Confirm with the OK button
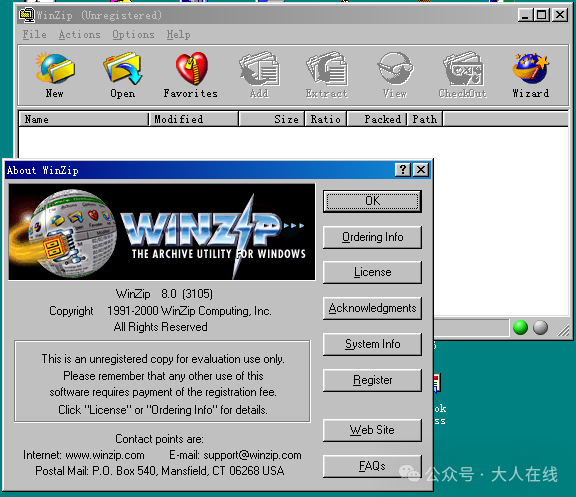The image size is (576, 497). point(372,201)
